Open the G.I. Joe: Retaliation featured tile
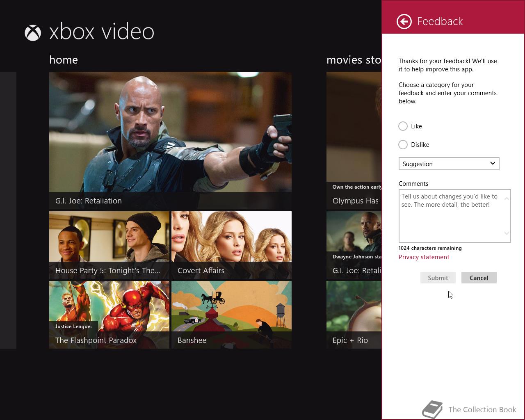Screen dimensions: 525x420 [170, 140]
